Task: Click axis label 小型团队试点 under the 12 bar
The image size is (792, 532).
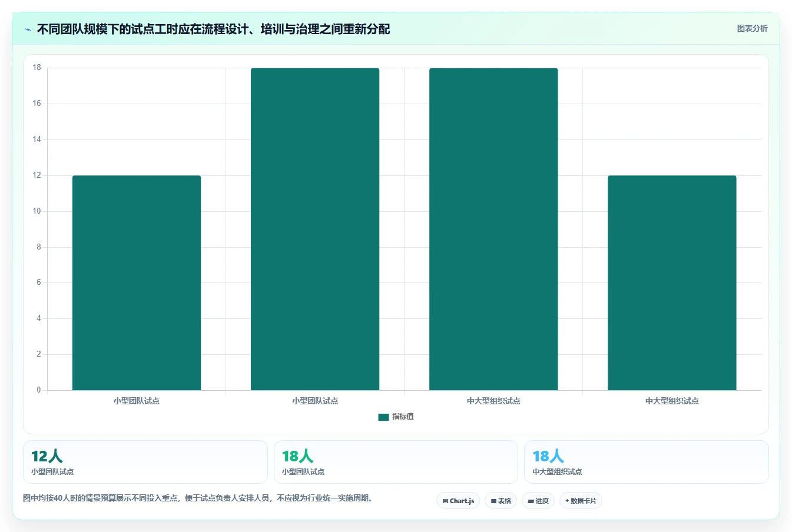Action: 137,401
